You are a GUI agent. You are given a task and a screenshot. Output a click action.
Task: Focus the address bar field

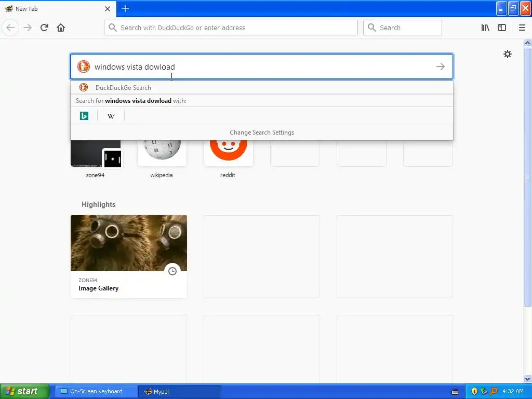[231, 28]
